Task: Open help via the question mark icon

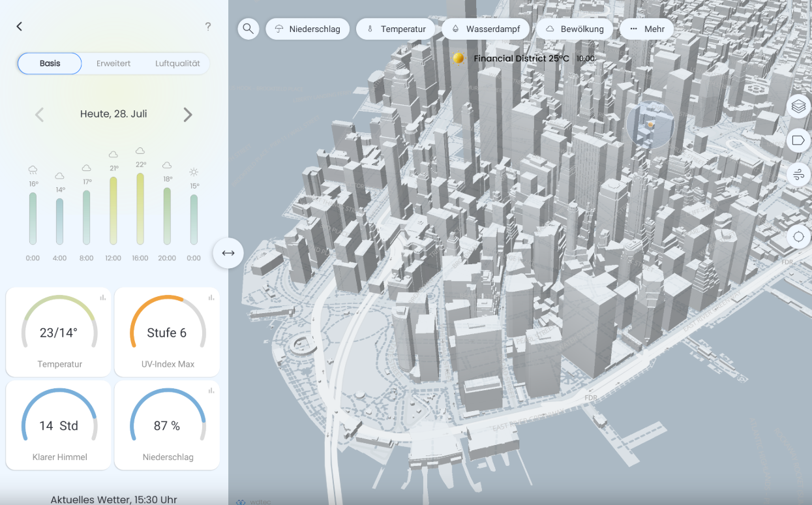Action: pos(208,27)
